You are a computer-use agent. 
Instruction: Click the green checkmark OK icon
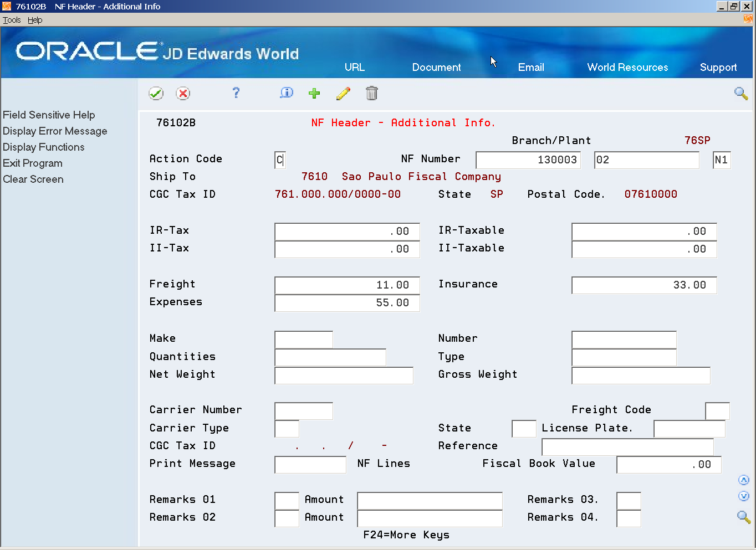coord(156,94)
